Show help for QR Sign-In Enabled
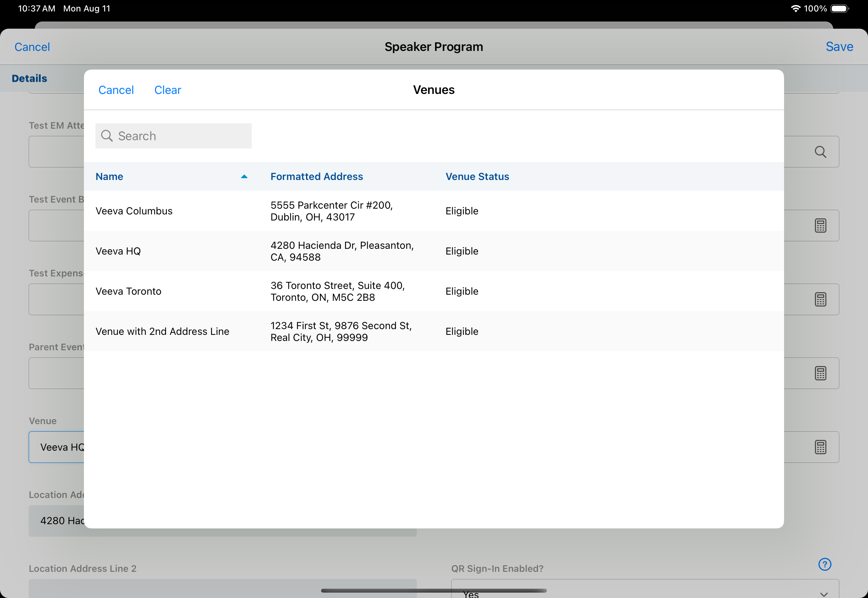 pyautogui.click(x=825, y=564)
